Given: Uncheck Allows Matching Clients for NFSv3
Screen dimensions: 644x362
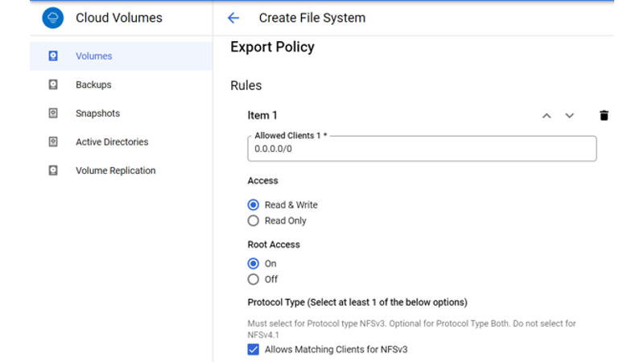Looking at the screenshot, I should click(x=254, y=349).
